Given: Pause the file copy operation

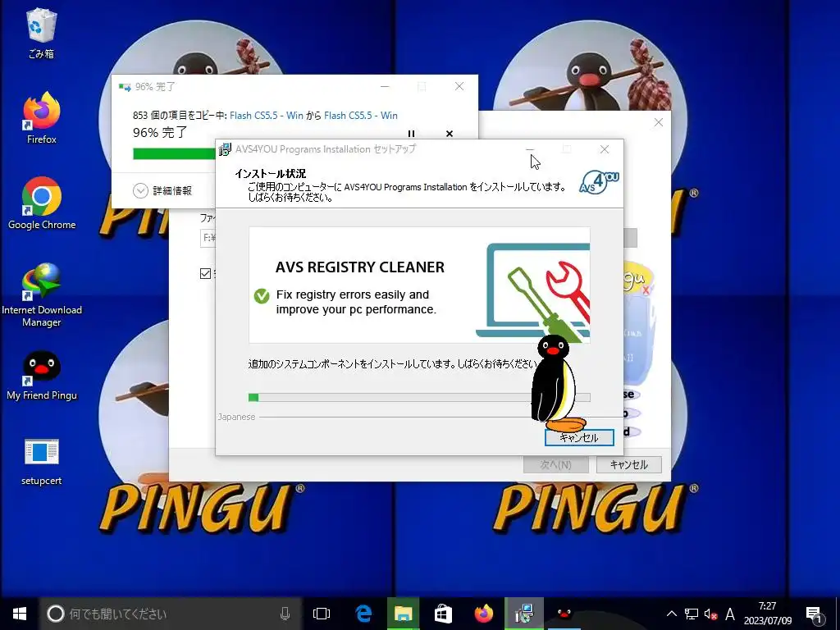Looking at the screenshot, I should pyautogui.click(x=411, y=134).
